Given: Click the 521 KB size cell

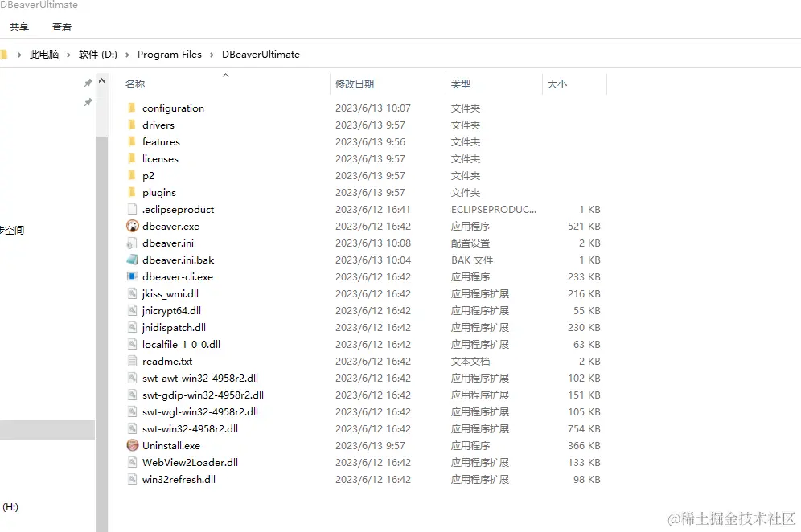Looking at the screenshot, I should pos(584,226).
